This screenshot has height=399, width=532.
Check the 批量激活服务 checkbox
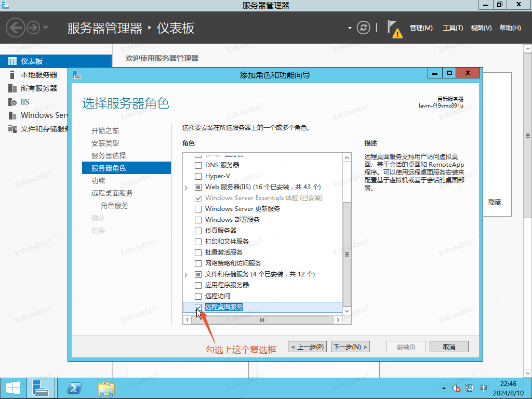point(198,252)
